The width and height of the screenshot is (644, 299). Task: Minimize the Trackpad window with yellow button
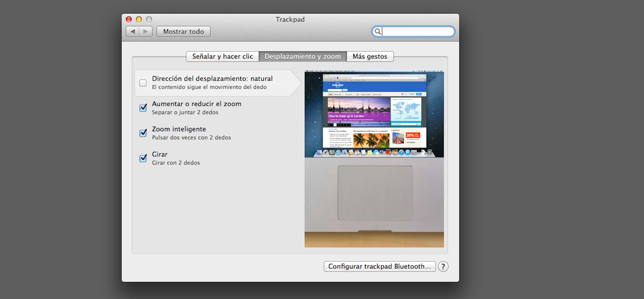point(139,19)
